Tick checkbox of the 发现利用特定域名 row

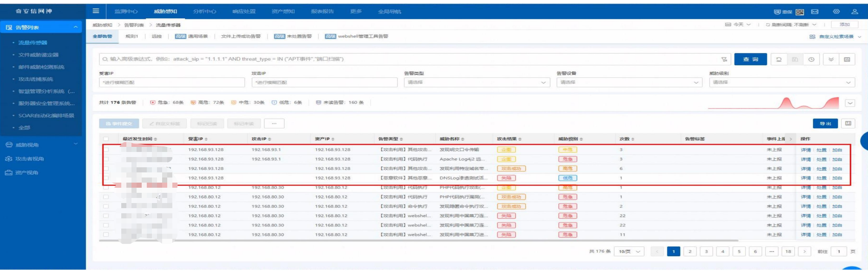click(106, 169)
